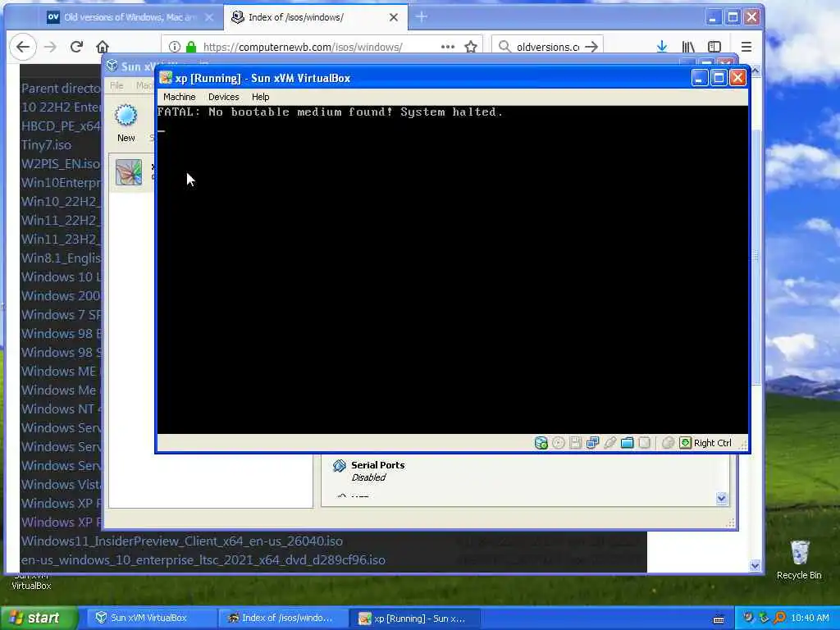Image resolution: width=840 pixels, height=630 pixels.
Task: Open Firefox downloads panel
Action: tap(662, 47)
